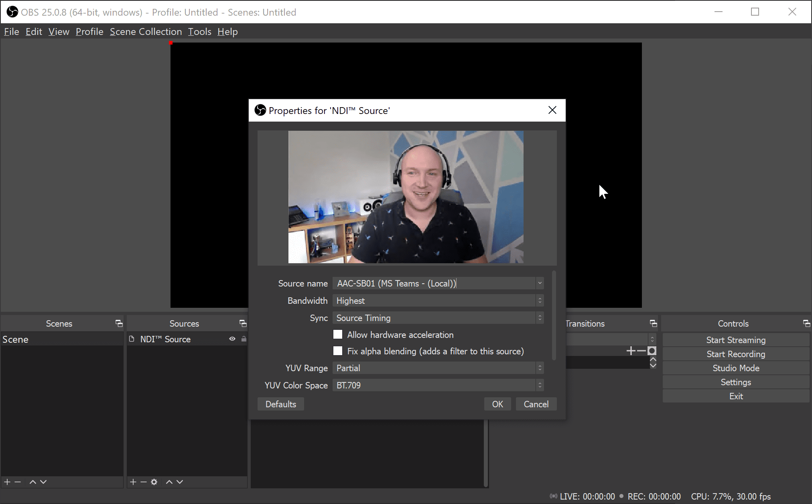Expand the YUV Range dropdown
This screenshot has height=504, width=812.
pos(539,368)
